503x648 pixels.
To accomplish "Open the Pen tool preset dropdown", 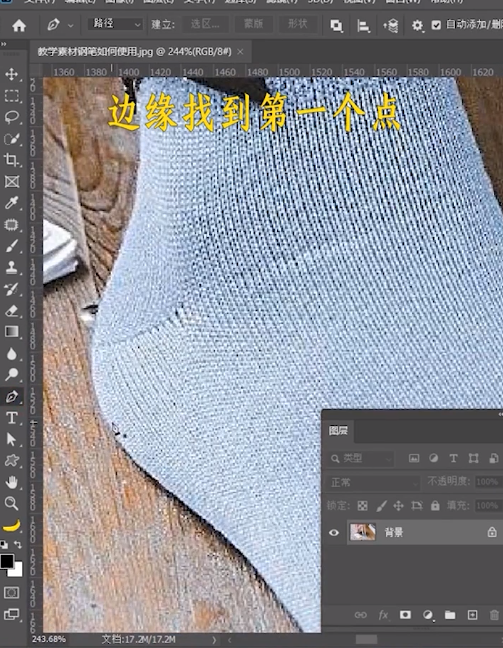I will coord(71,26).
